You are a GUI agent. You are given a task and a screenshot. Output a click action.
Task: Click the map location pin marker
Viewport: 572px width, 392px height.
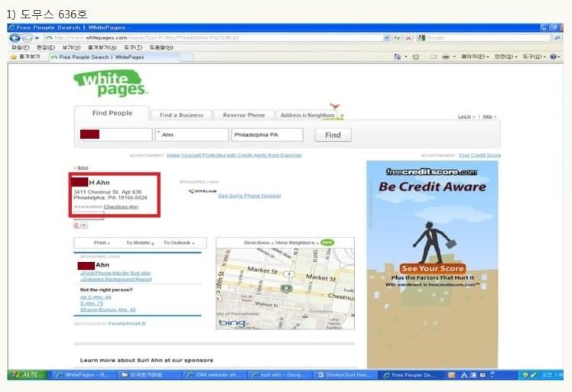tap(287, 288)
